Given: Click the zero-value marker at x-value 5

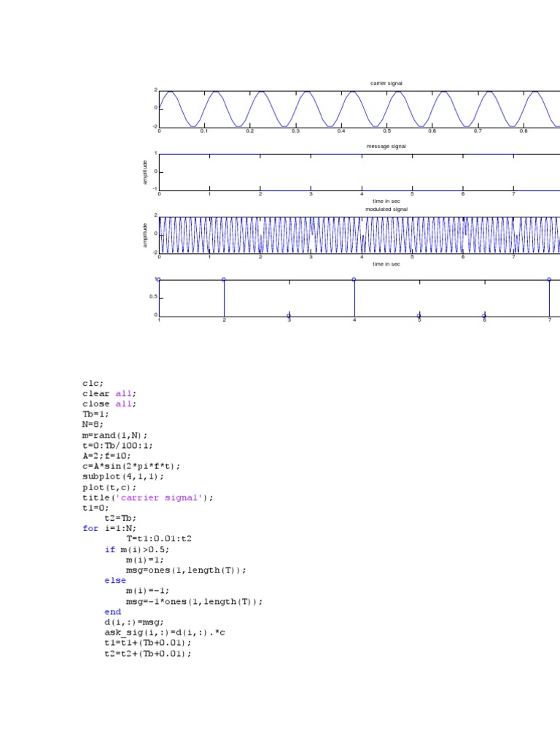Looking at the screenshot, I should [x=419, y=315].
